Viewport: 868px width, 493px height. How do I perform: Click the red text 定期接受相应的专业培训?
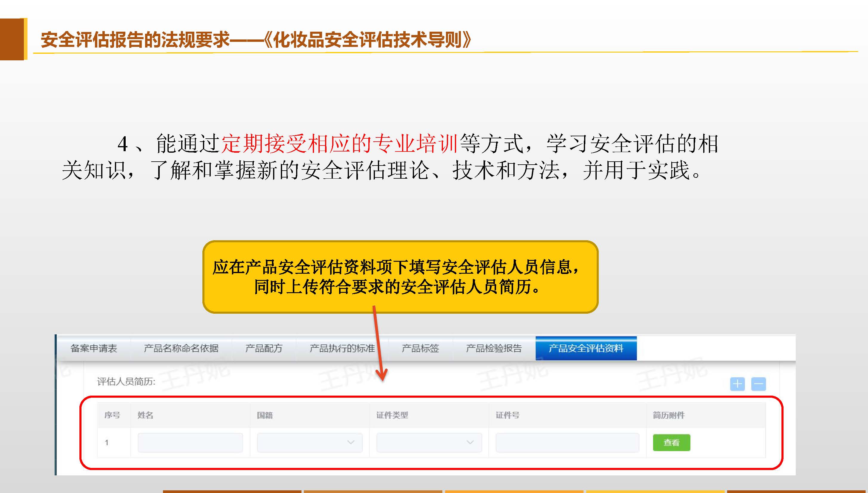[339, 143]
